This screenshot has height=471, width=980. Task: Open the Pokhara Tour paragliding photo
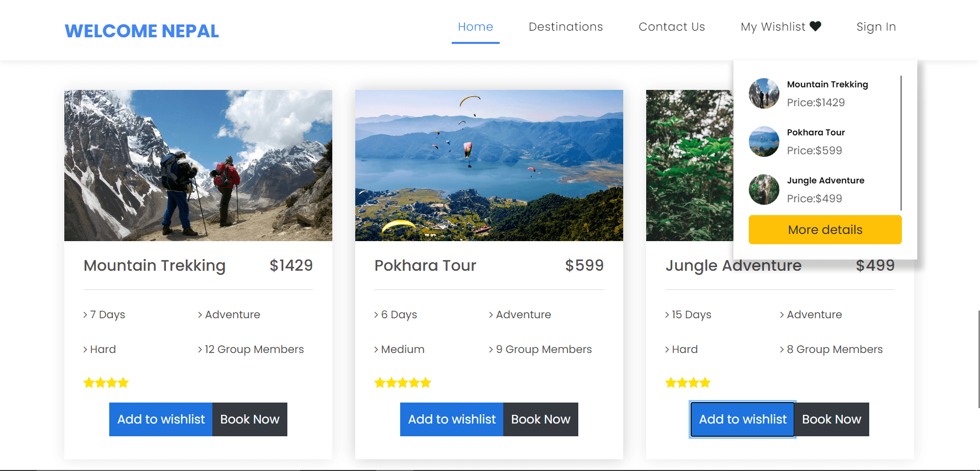click(489, 166)
